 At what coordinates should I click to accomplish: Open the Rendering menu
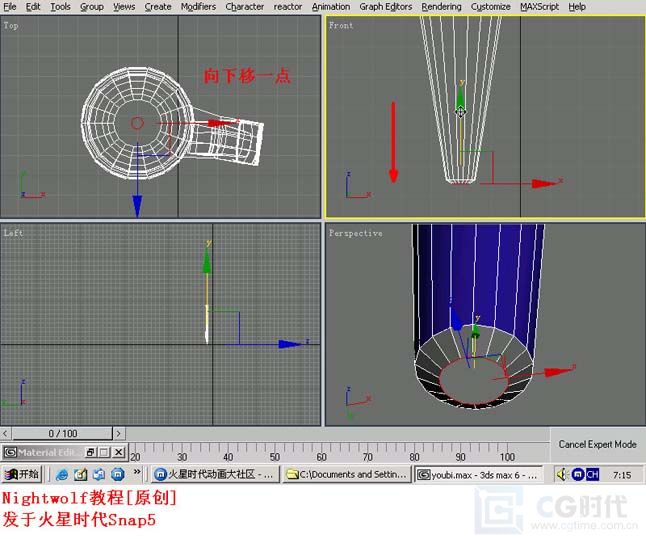(x=441, y=7)
